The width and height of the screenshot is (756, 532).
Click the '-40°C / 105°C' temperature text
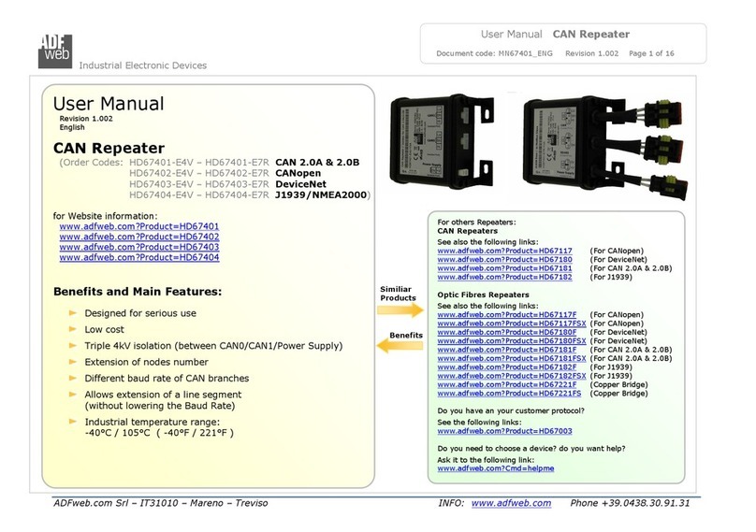[x=117, y=433]
